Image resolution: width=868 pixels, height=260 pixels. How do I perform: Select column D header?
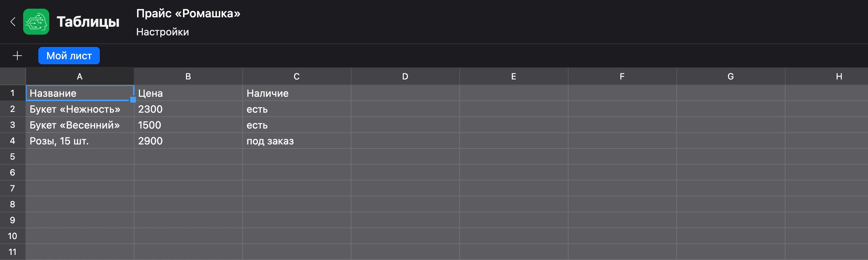(405, 76)
